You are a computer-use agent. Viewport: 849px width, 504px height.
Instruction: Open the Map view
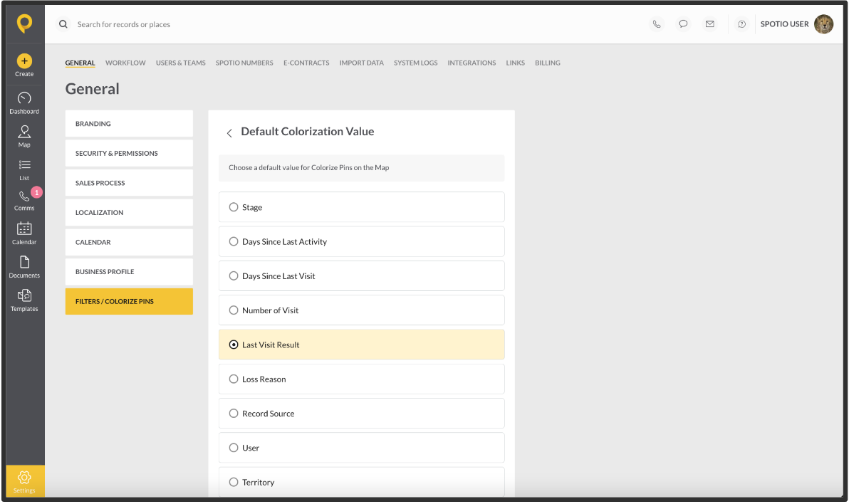pos(24,137)
